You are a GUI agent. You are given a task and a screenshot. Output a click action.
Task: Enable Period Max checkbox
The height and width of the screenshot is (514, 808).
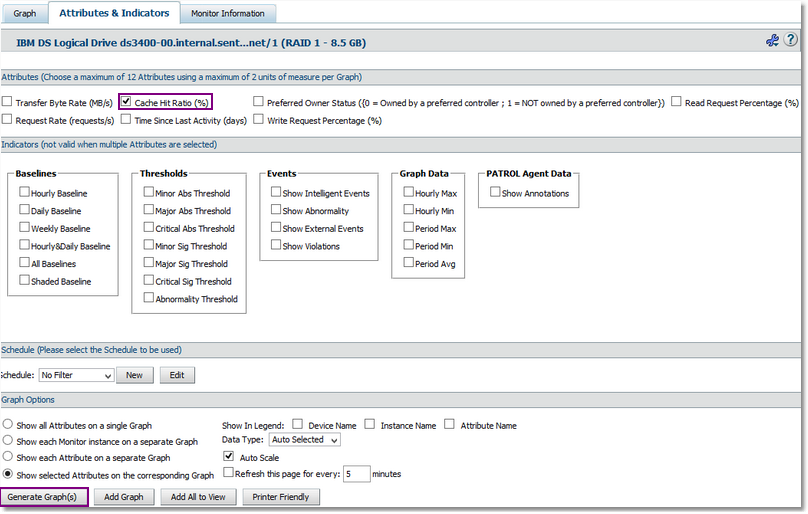point(408,227)
